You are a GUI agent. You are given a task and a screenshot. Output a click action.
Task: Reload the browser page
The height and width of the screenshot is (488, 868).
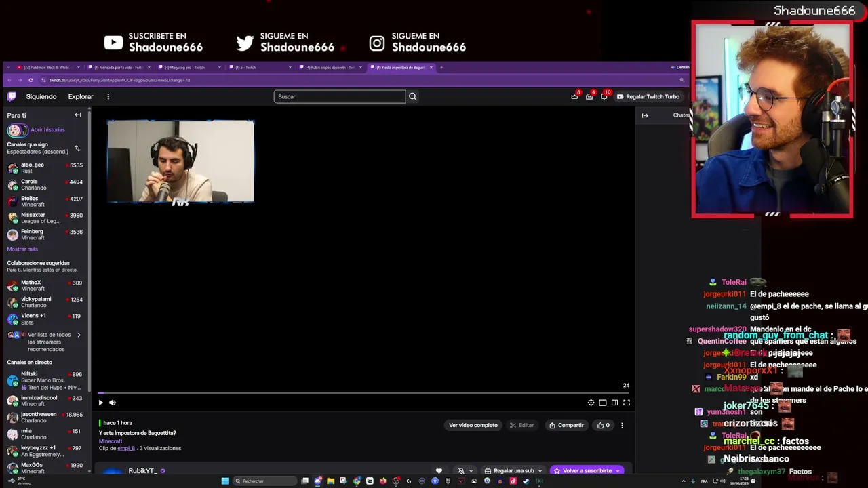pyautogui.click(x=31, y=80)
